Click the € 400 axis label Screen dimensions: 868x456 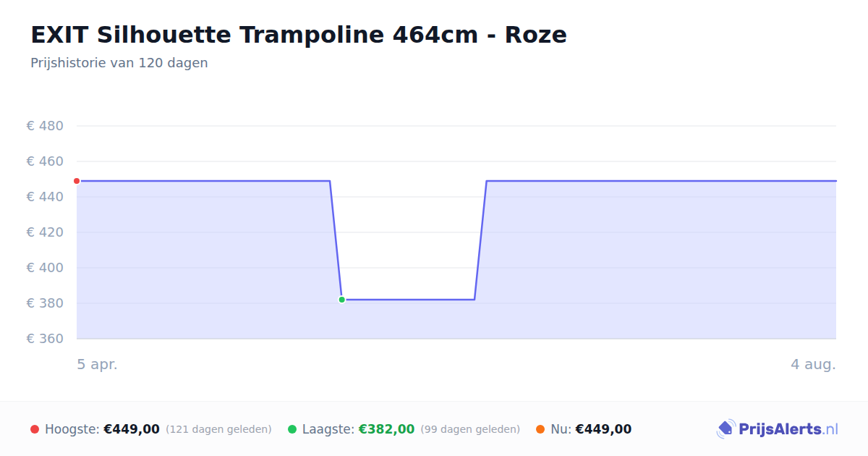[45, 268]
